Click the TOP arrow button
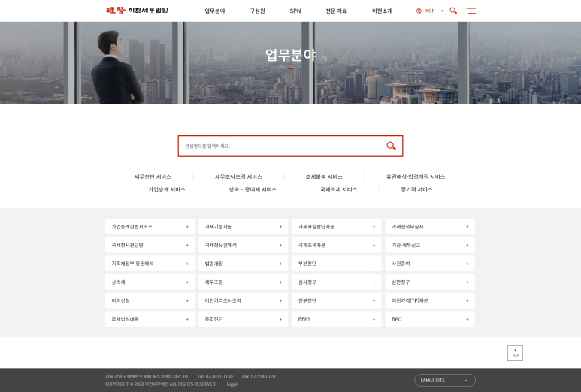This screenshot has width=581, height=392. pos(515,353)
